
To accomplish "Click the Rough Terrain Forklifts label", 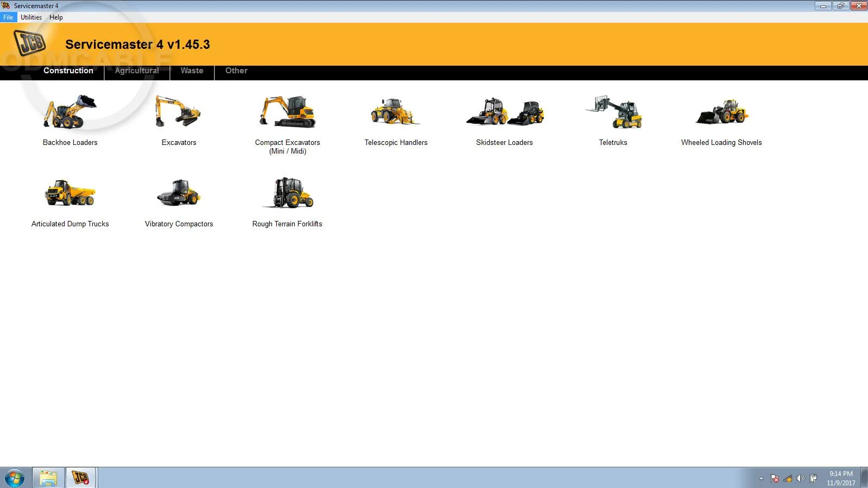I will tap(288, 224).
